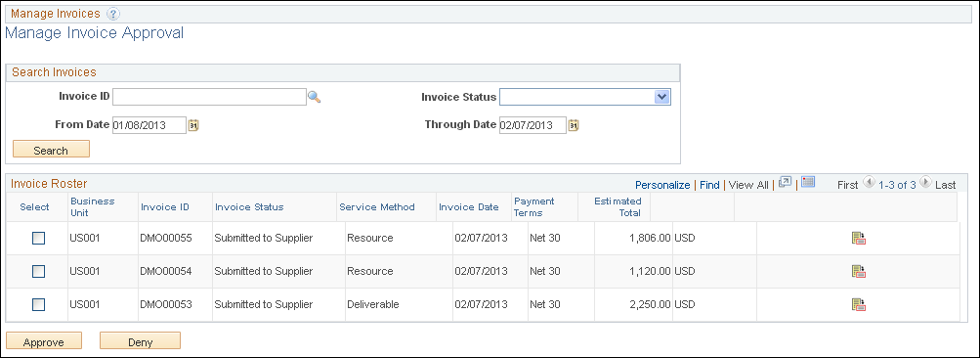Image resolution: width=980 pixels, height=358 pixels.
Task: Open details icon for invoice DMO00055
Action: [x=859, y=238]
